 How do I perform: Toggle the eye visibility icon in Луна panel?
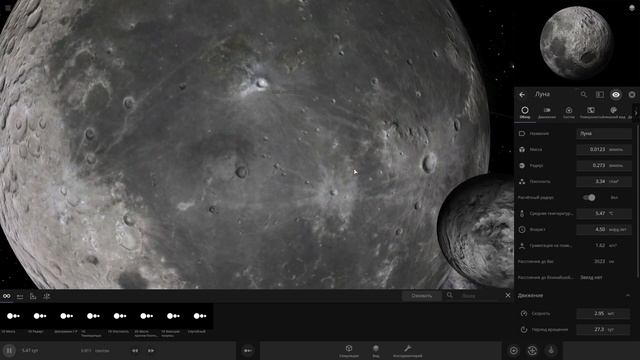coord(616,95)
